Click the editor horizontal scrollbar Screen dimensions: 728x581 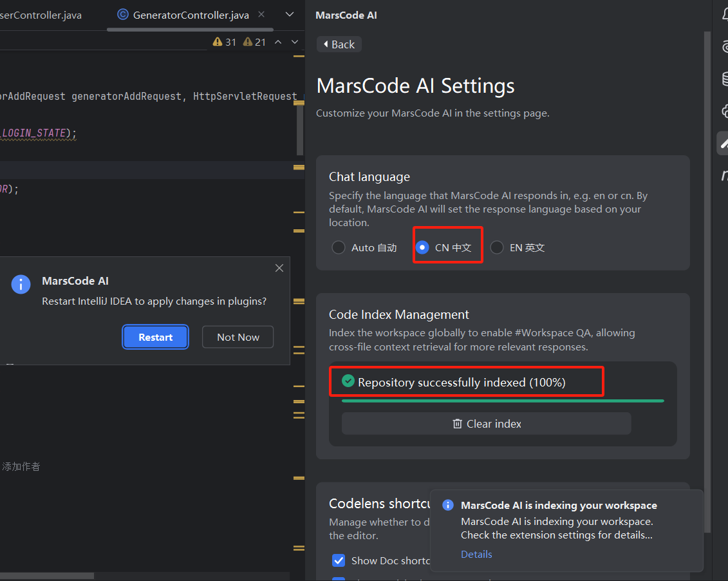pos(47,576)
